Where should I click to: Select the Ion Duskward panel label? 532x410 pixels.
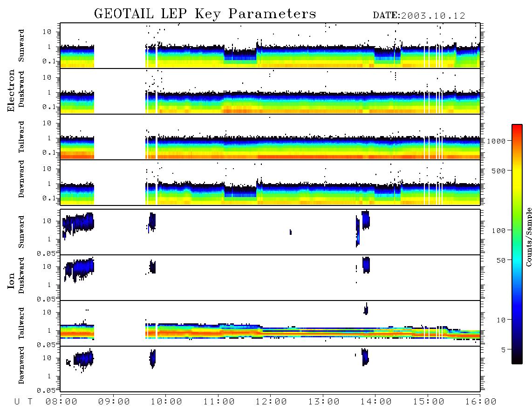(21, 275)
